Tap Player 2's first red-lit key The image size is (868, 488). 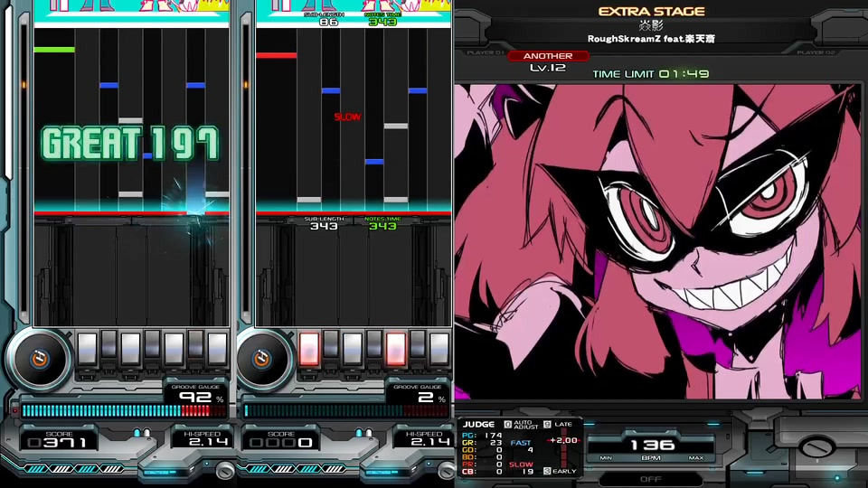[x=309, y=349]
